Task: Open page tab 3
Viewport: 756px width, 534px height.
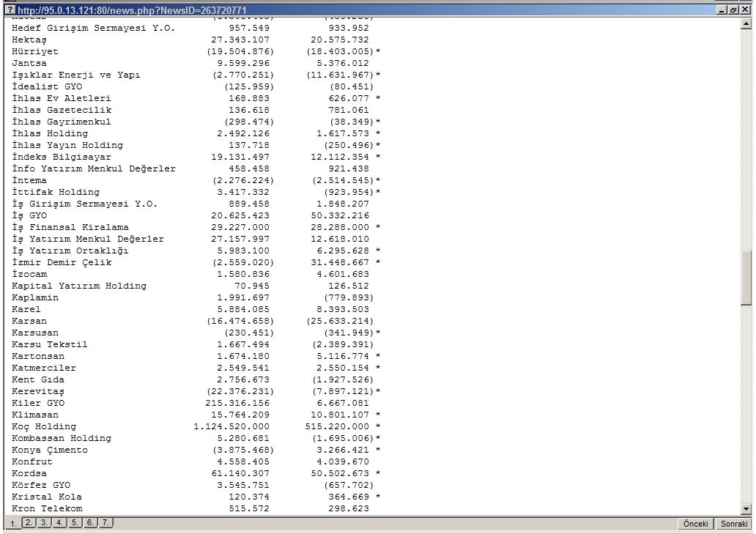Action: point(44,522)
